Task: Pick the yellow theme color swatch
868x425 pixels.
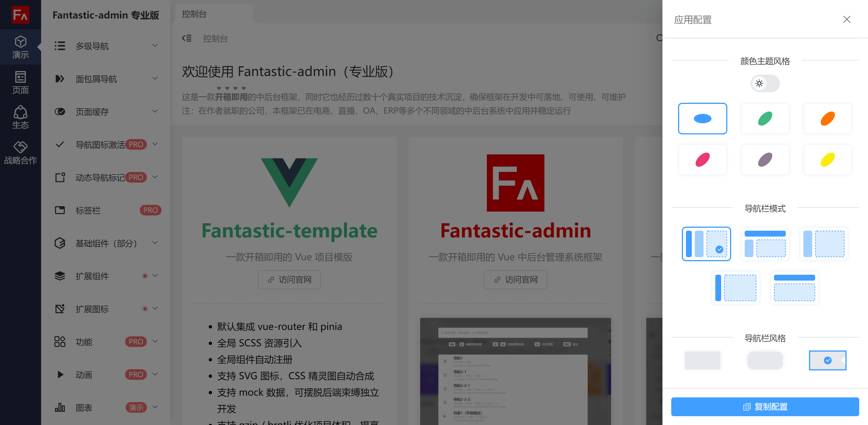Action: click(x=827, y=160)
